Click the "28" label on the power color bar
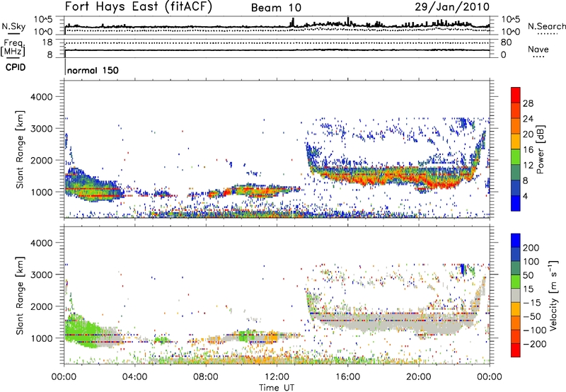Screen dimensions: 566x392 [x=528, y=103]
